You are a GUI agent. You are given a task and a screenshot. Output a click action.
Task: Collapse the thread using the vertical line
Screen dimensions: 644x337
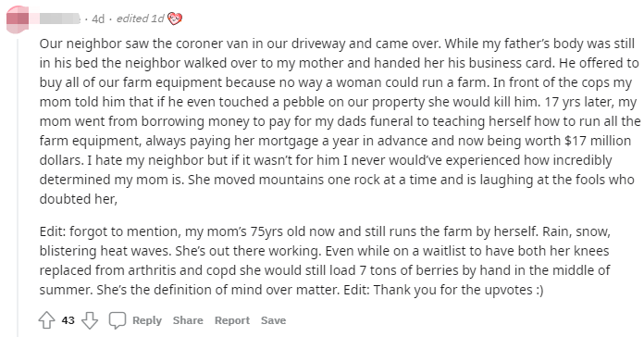click(18, 185)
